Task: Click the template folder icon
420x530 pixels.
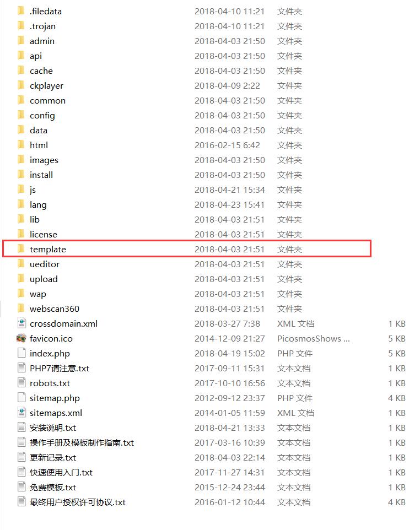Action: [21, 249]
